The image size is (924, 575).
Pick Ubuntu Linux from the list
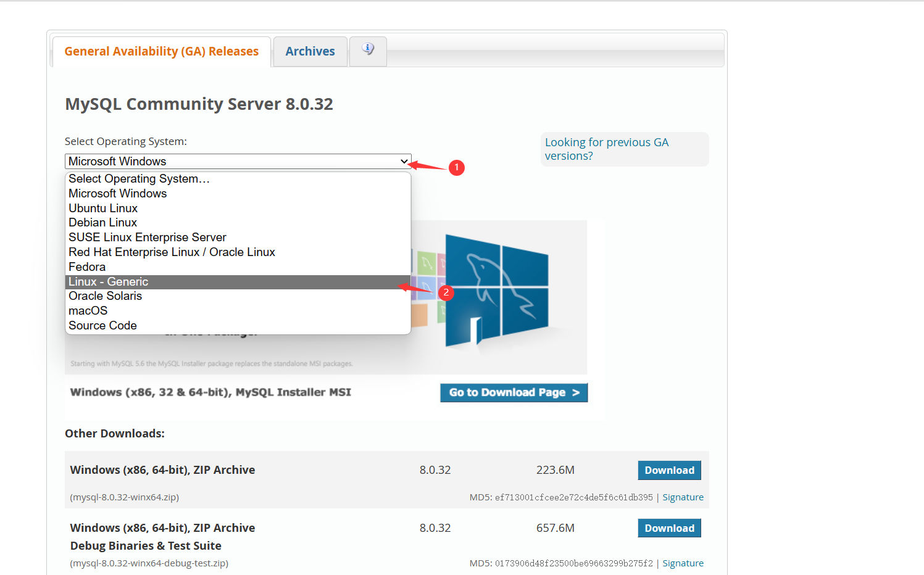tap(238, 209)
